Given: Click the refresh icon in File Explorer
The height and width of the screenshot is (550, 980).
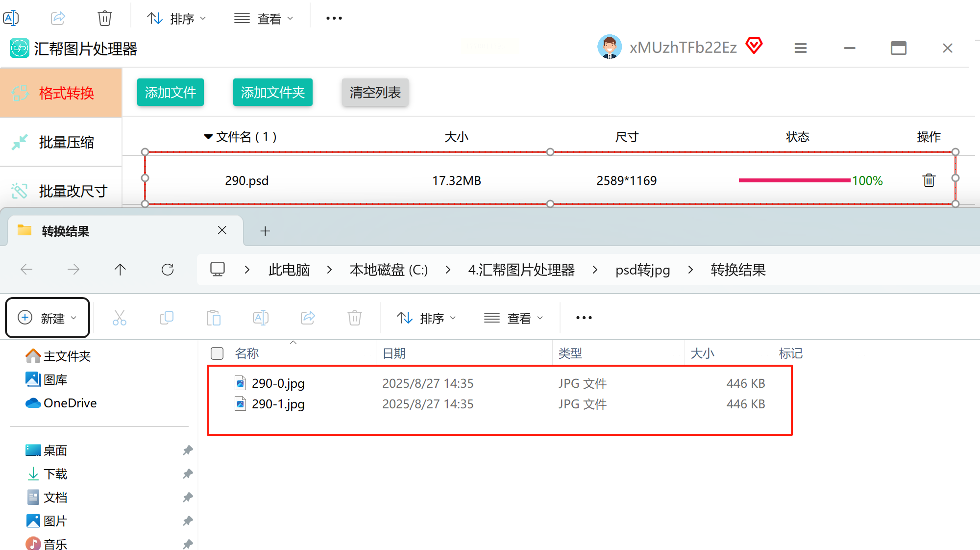Looking at the screenshot, I should coord(168,270).
